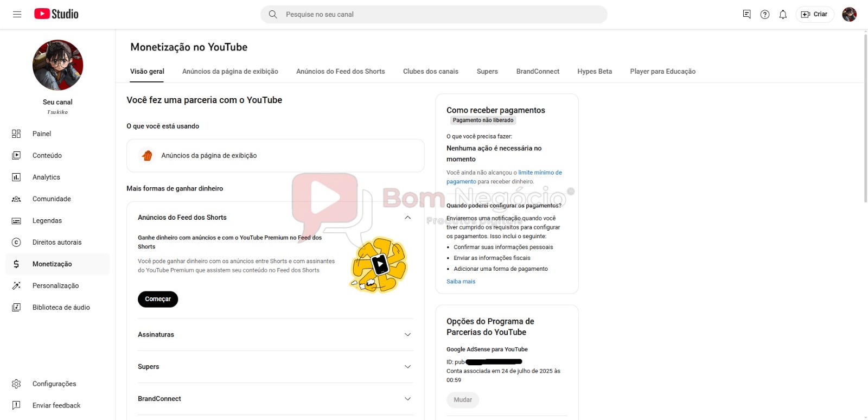
Task: Open Configurações gear icon
Action: pos(16,384)
